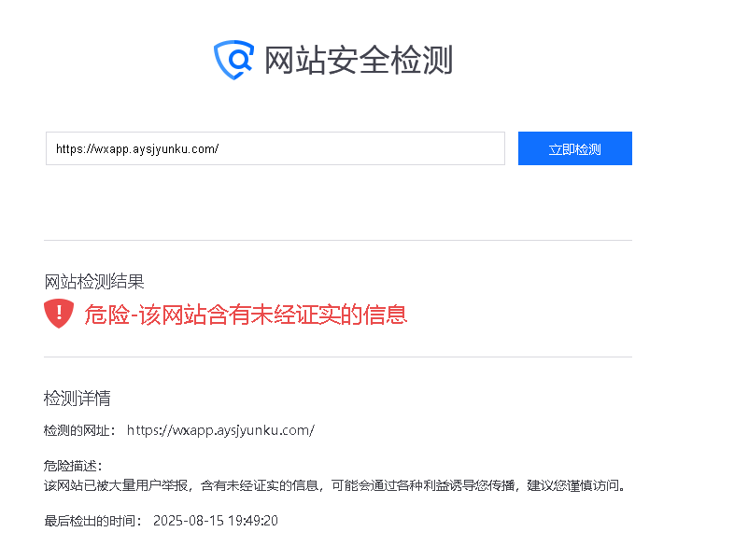The height and width of the screenshot is (560, 734).
Task: Click the detected URL wxapp.aysjyunku.com text
Action: pos(220,430)
